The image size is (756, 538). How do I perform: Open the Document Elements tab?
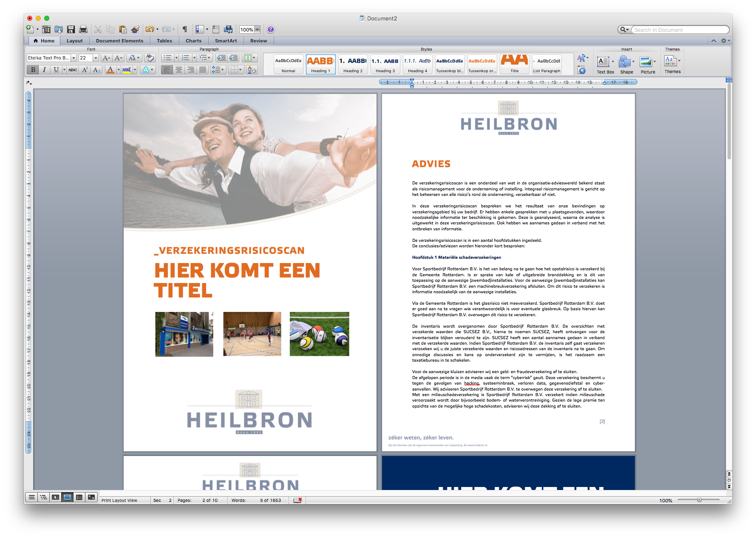pyautogui.click(x=119, y=40)
